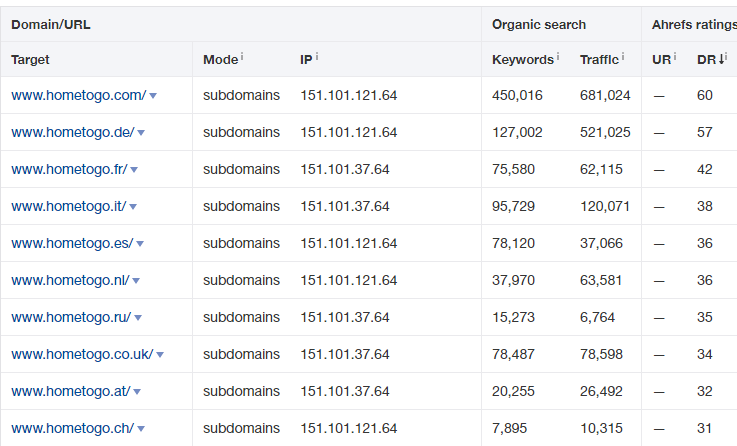Expand dropdown arrow next to hometogo.es

[140, 244]
